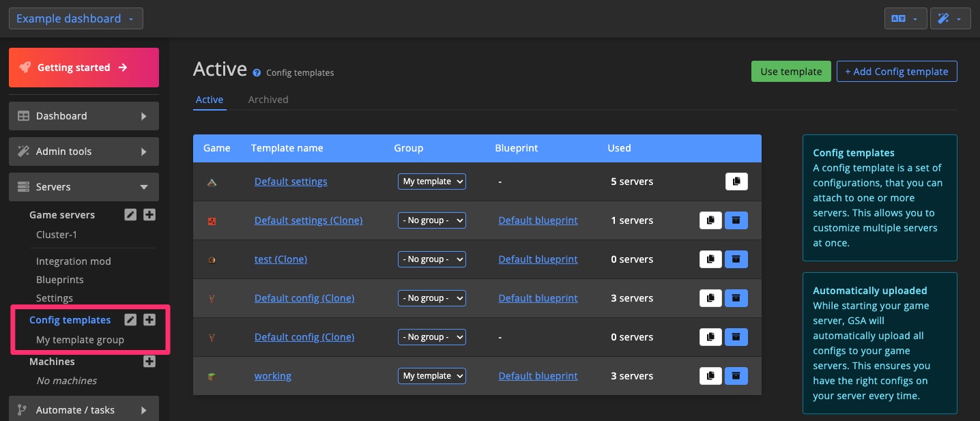This screenshot has height=421, width=980.
Task: Open the Automate / tasks section
Action: [83, 409]
